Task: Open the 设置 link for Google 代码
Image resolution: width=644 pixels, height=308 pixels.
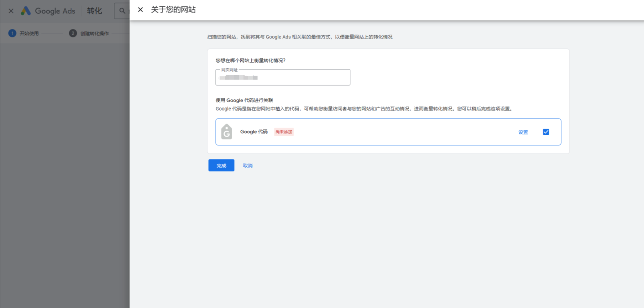Action: 523,132
